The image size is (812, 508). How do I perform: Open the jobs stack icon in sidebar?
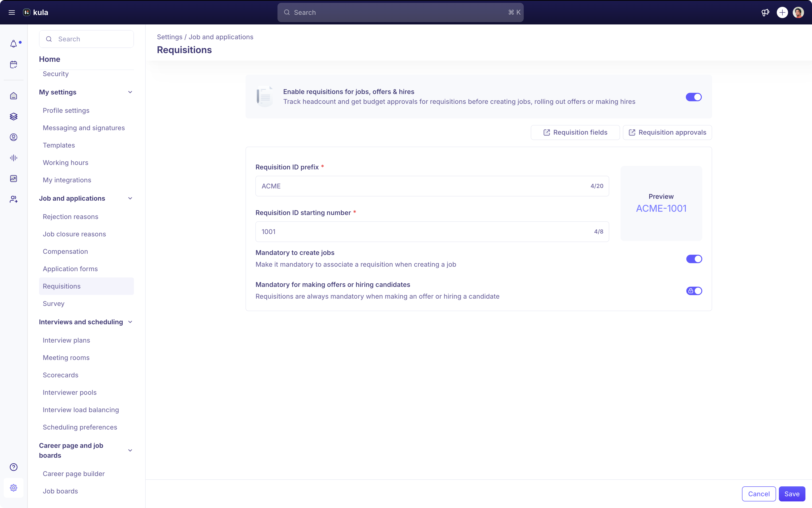(x=14, y=117)
